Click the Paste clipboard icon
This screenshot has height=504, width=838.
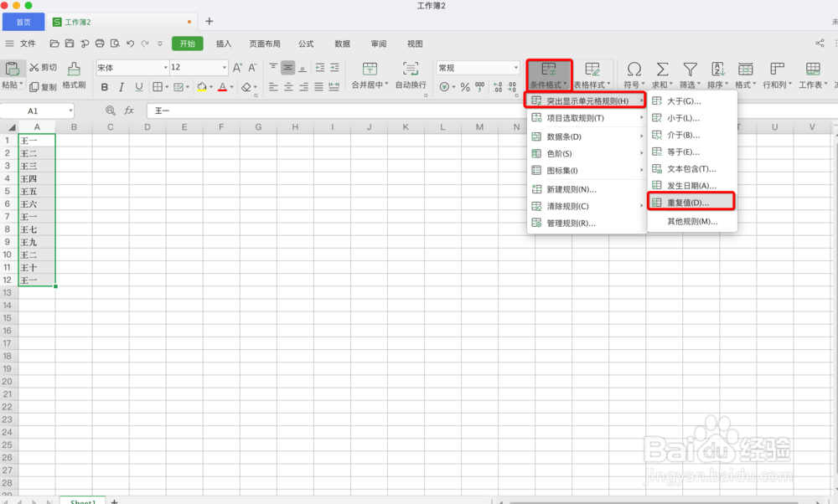(x=12, y=69)
